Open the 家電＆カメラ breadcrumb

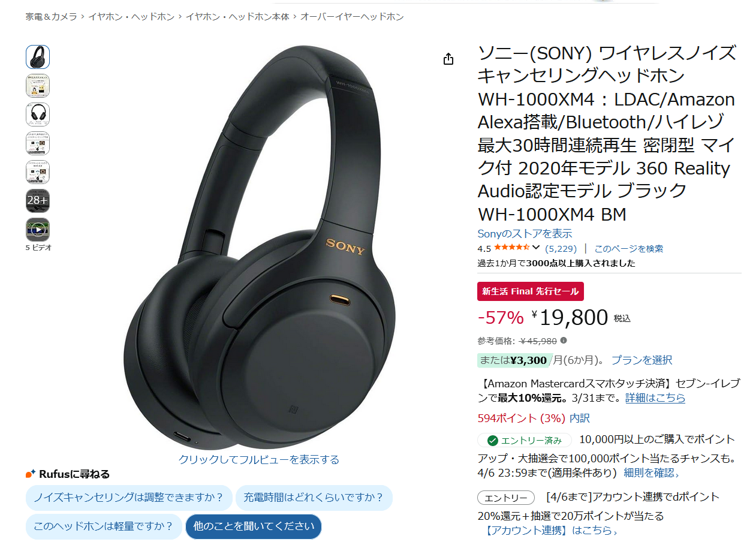[x=52, y=17]
